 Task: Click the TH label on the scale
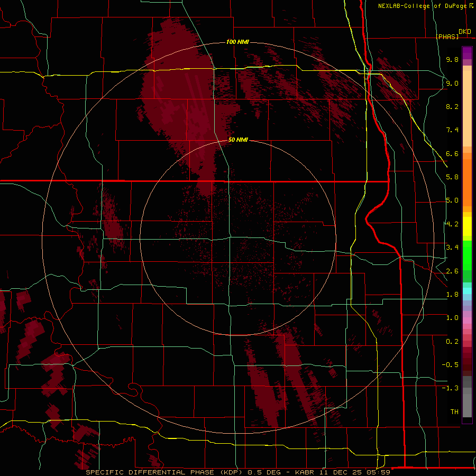[x=454, y=412]
